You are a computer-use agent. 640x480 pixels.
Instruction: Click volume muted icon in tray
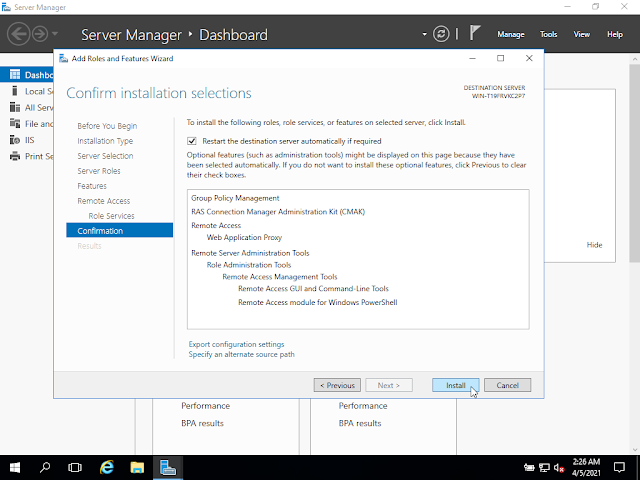pos(559,468)
